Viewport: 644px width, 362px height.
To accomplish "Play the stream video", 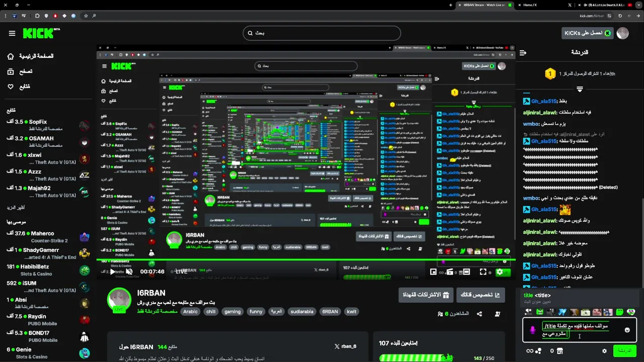I will (x=112, y=271).
